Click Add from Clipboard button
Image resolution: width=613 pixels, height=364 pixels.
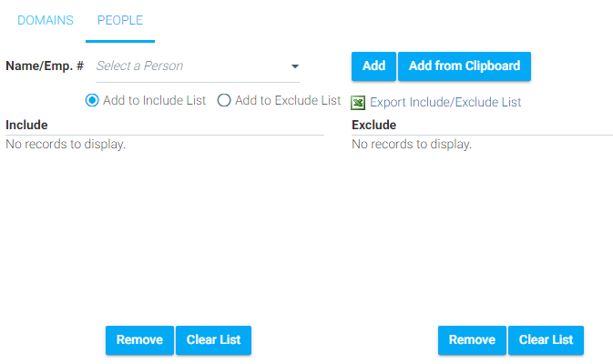click(x=465, y=66)
